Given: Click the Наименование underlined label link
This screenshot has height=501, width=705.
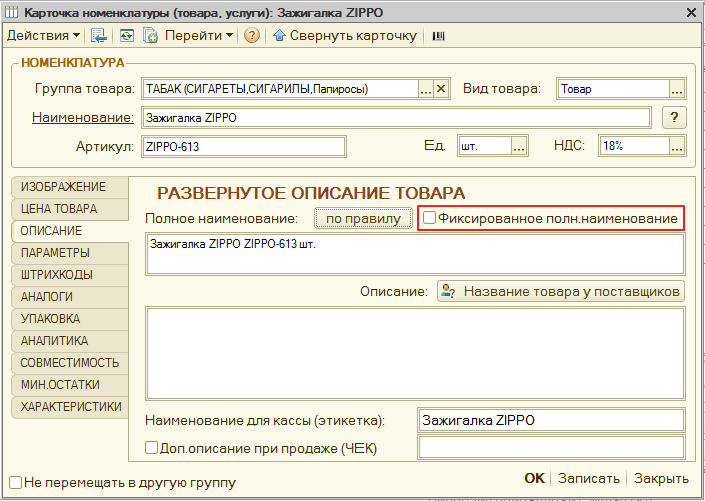Looking at the screenshot, I should pyautogui.click(x=83, y=117).
